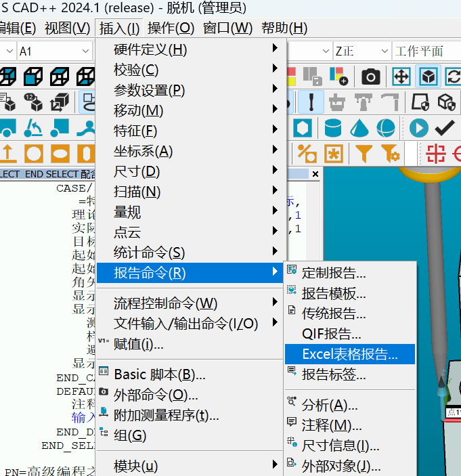Expand Statistics Command (统计命令) submenu
Screen dimensions: 461x476
[x=191, y=253]
